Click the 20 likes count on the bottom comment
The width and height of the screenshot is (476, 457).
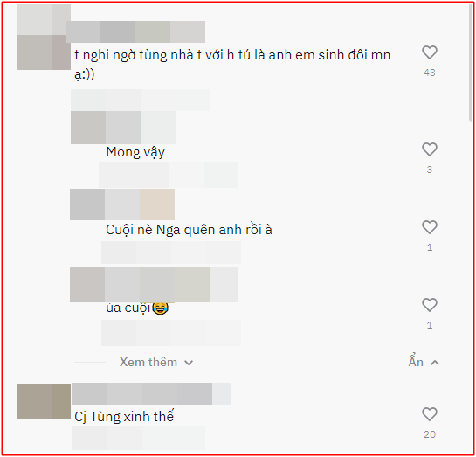click(x=430, y=434)
